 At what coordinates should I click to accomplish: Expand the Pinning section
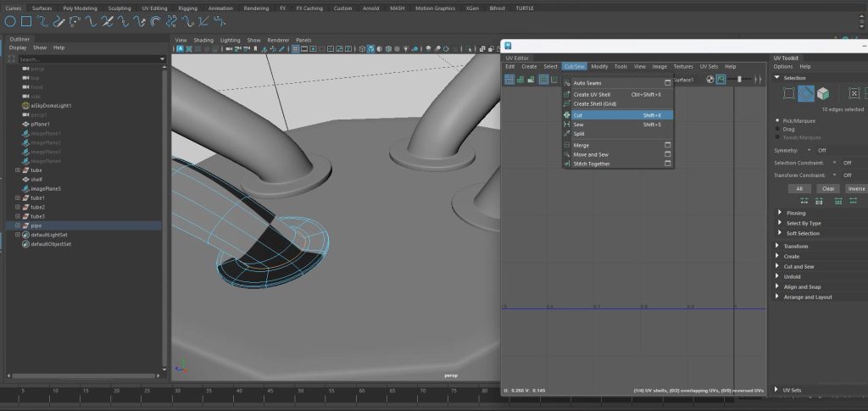pyautogui.click(x=780, y=213)
